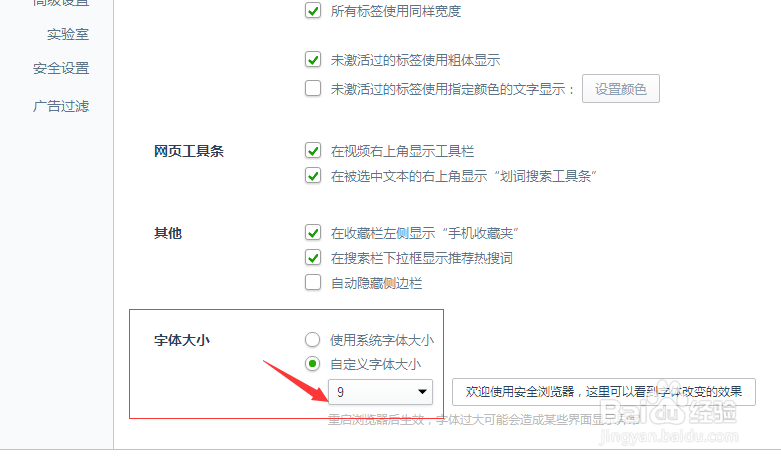Click the font preview text box
781x463 pixels.
tap(604, 392)
